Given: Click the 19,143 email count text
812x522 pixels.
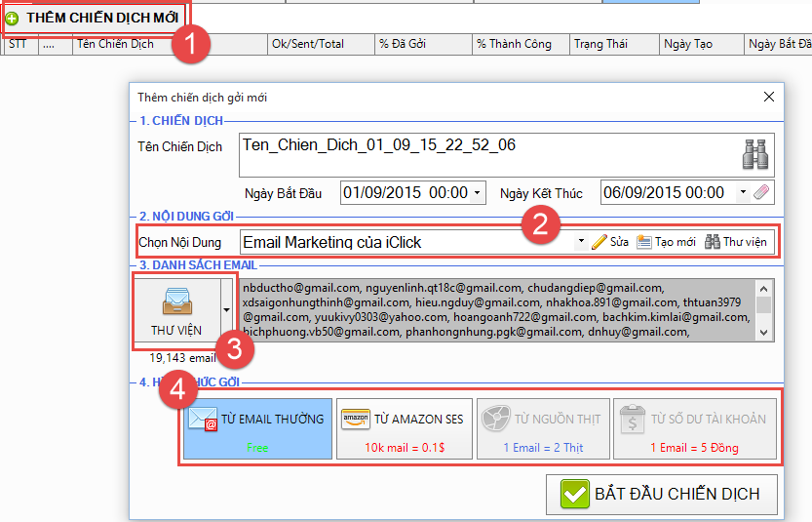Looking at the screenshot, I should 182,358.
